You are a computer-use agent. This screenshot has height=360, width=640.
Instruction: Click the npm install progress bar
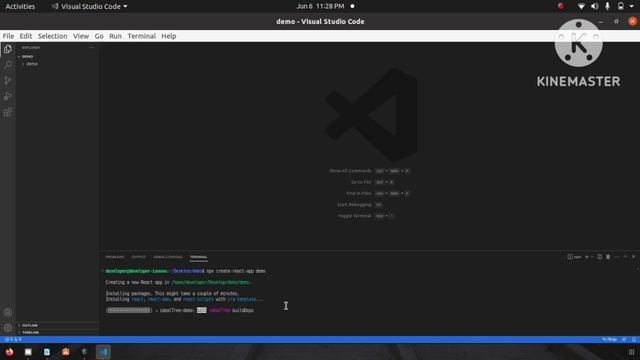pyautogui.click(x=129, y=310)
